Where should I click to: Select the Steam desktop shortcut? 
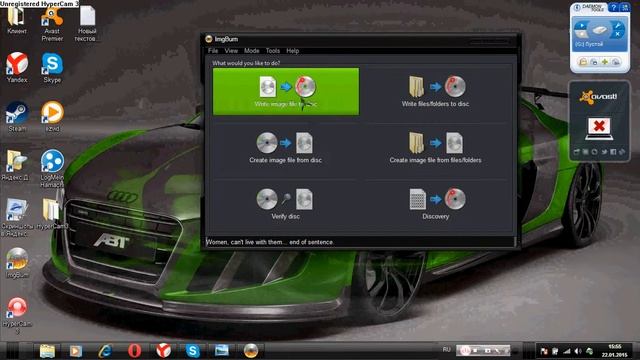[x=17, y=117]
